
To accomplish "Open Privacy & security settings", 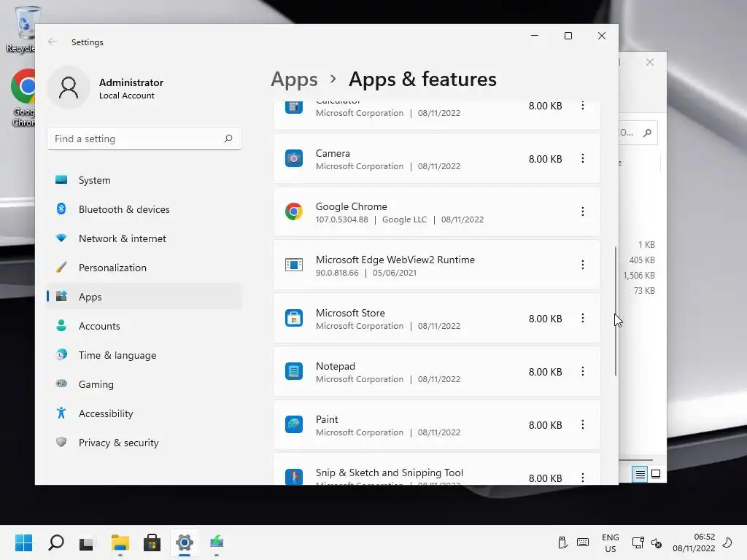I will click(144, 443).
